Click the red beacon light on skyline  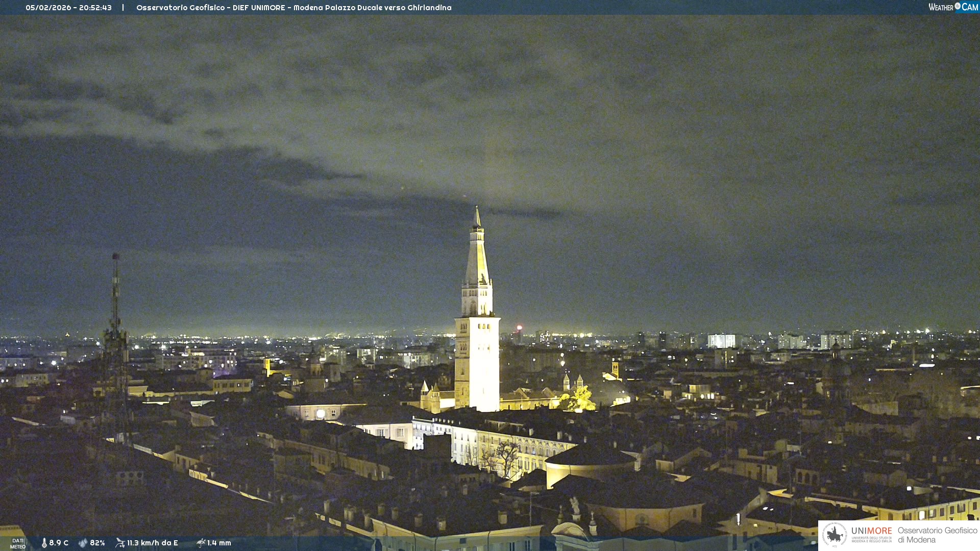[x=519, y=328]
